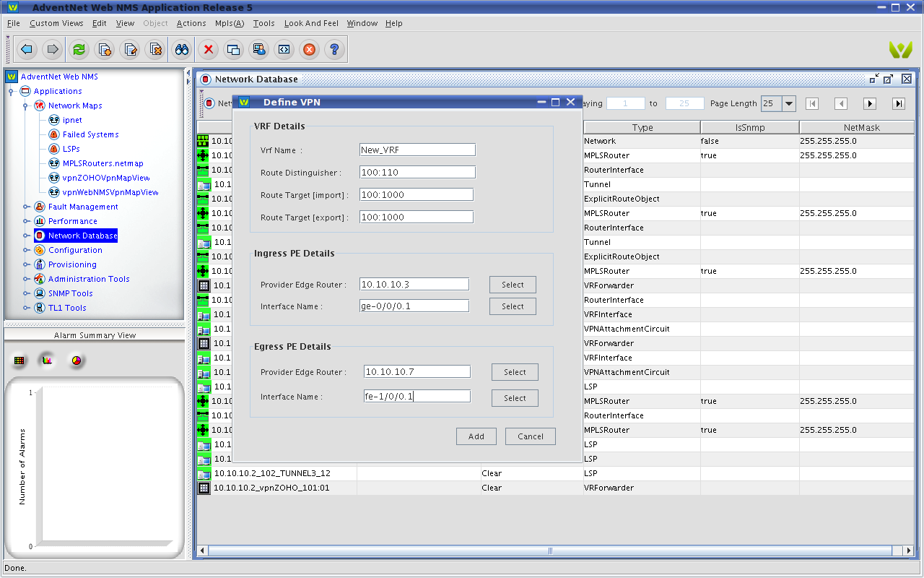Open the Custom Views menu
Image resolution: width=924 pixels, height=578 pixels.
[x=56, y=23]
